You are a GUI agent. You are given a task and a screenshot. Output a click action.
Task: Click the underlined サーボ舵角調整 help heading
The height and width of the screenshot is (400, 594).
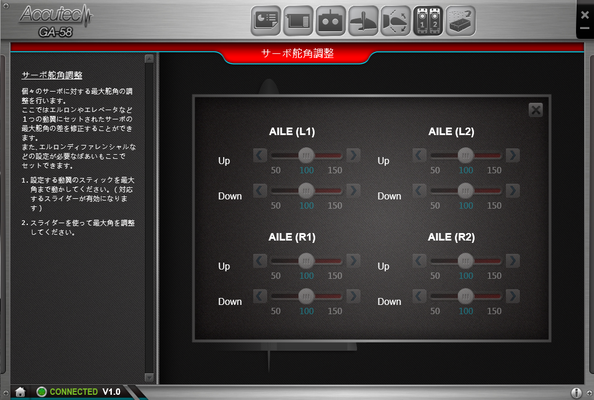52,75
